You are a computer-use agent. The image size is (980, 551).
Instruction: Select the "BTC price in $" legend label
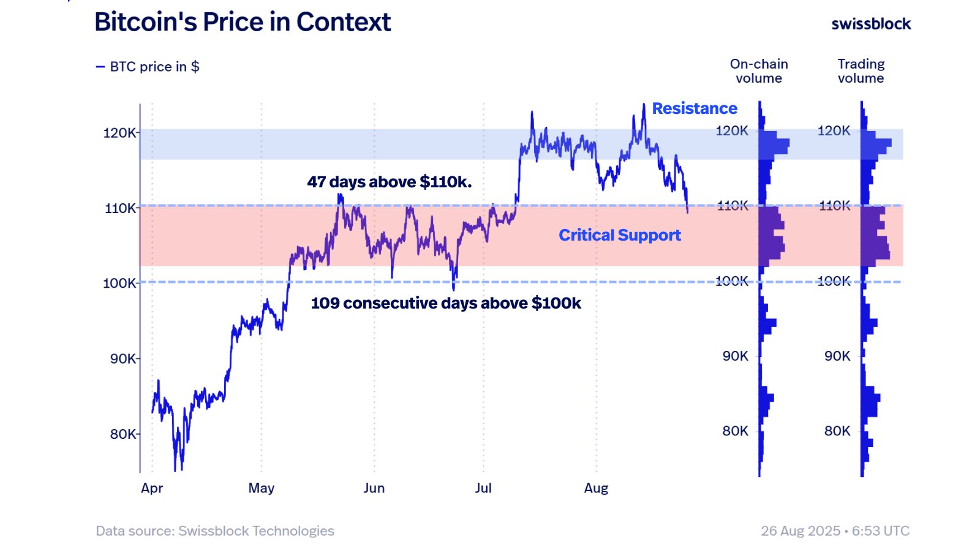click(x=154, y=67)
